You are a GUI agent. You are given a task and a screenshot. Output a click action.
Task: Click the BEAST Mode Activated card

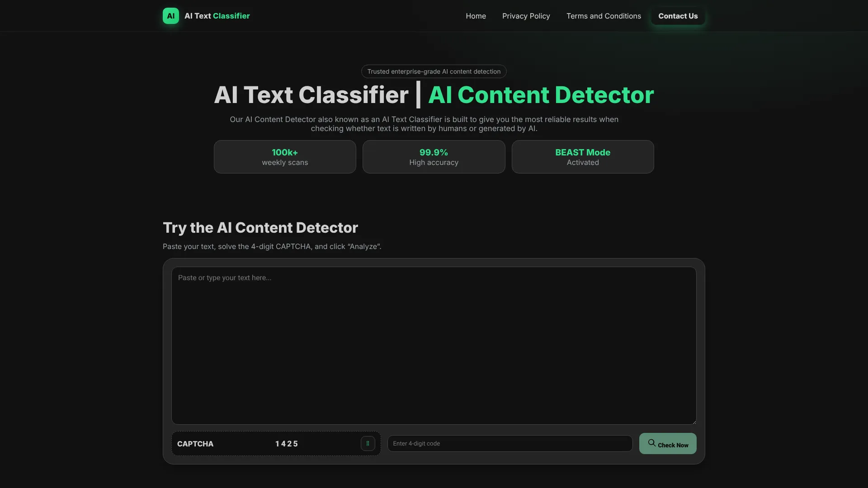click(583, 157)
